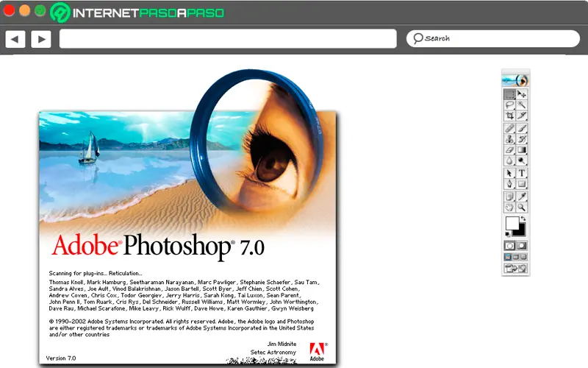Select the Dodge tool

pos(522,161)
